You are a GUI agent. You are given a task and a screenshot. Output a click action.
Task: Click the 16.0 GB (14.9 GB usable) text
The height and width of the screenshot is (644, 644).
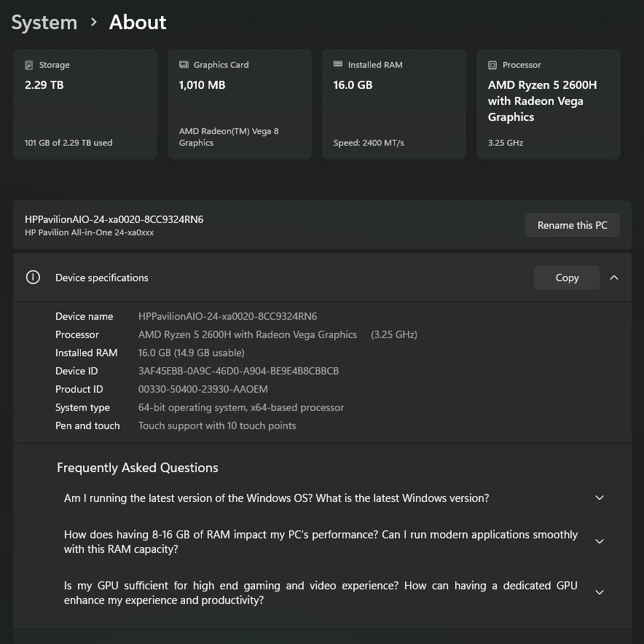point(191,353)
